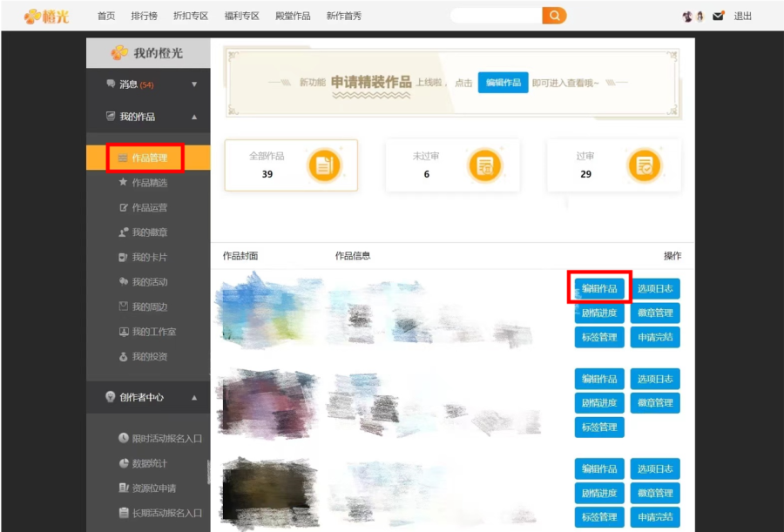Expand the 消息 sidebar section
Screen dimensions: 784x532
194,84
